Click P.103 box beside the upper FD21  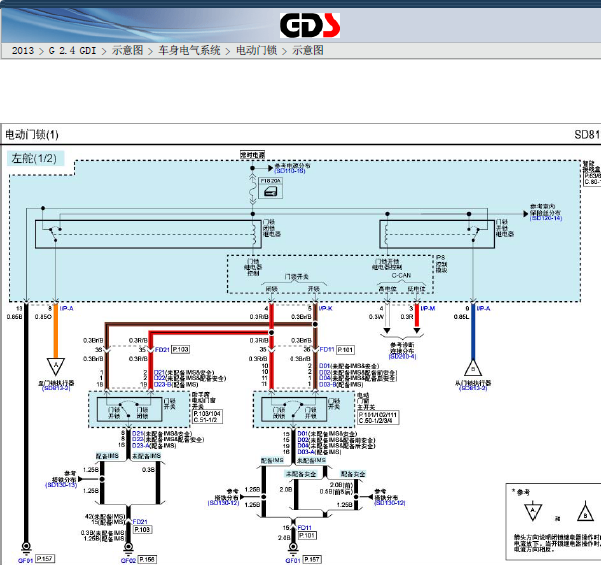point(180,349)
